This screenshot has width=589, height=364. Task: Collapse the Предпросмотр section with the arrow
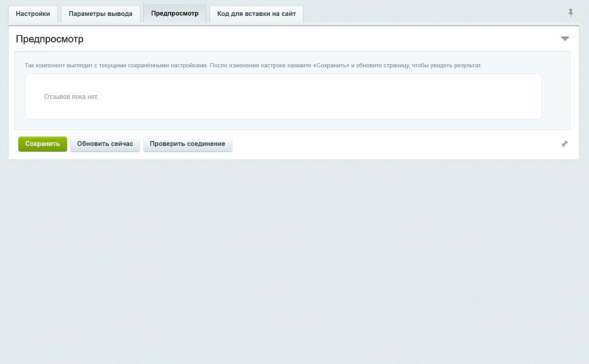click(x=565, y=39)
